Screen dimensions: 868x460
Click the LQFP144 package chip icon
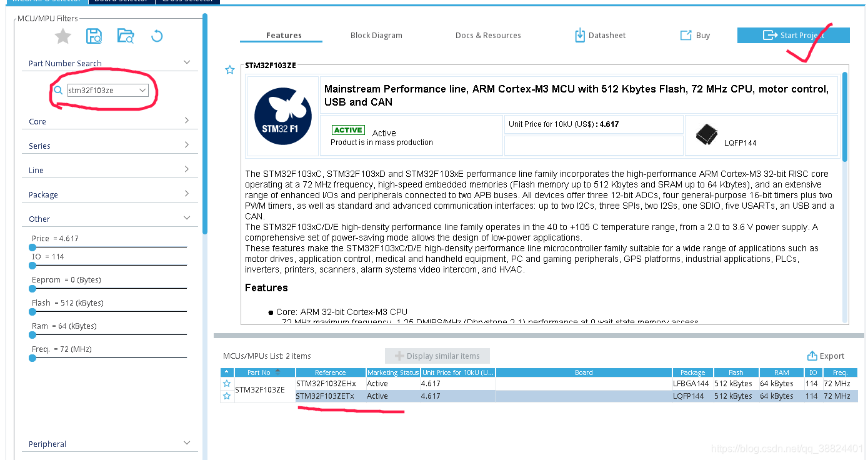click(706, 135)
